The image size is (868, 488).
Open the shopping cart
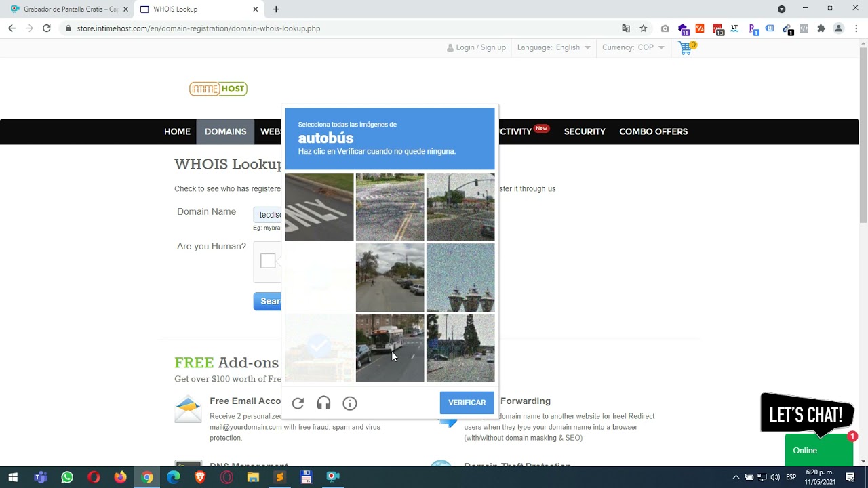686,47
